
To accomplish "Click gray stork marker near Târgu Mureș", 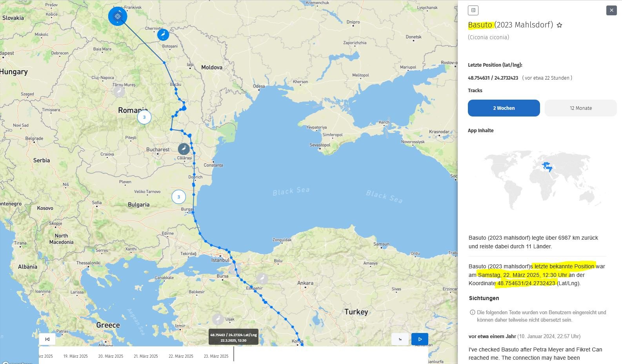I will pos(119,92).
